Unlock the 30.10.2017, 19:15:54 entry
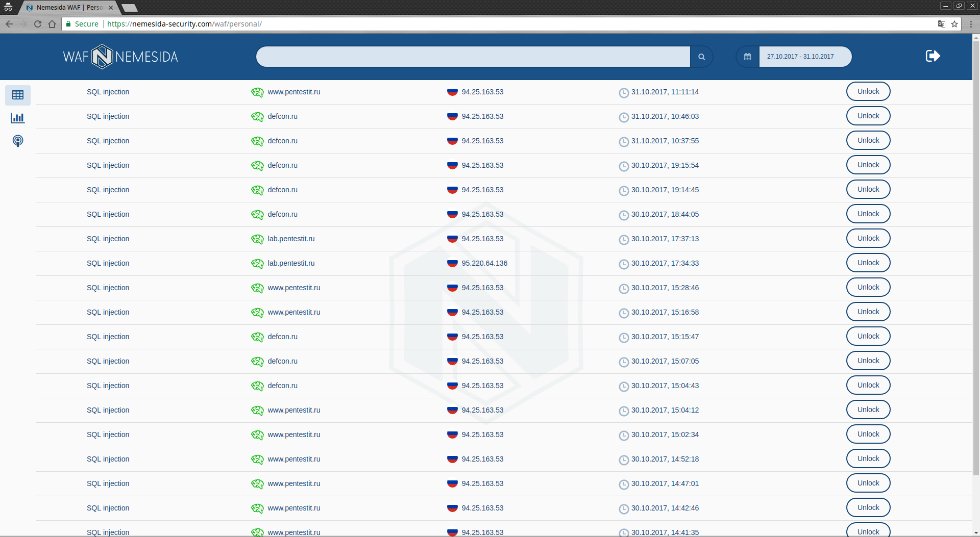 pyautogui.click(x=868, y=165)
